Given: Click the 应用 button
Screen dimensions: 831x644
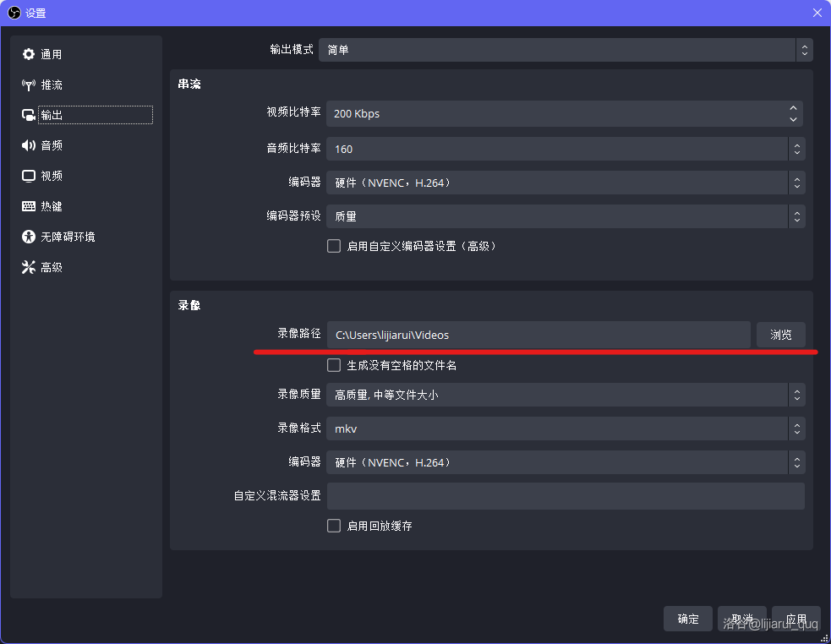Looking at the screenshot, I should point(796,619).
